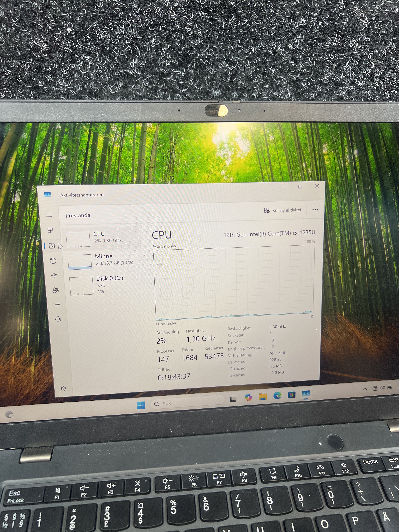Open the Services icon in sidebar
The width and height of the screenshot is (399, 532).
pos(58,319)
